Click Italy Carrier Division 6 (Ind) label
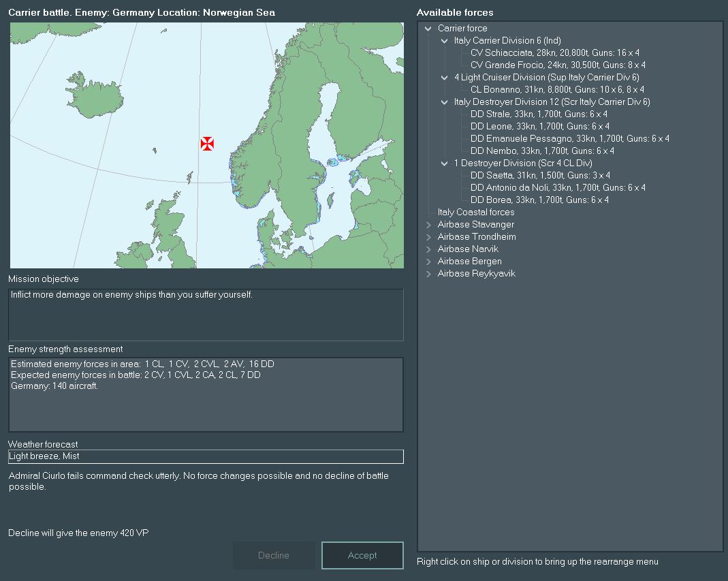 (x=507, y=41)
